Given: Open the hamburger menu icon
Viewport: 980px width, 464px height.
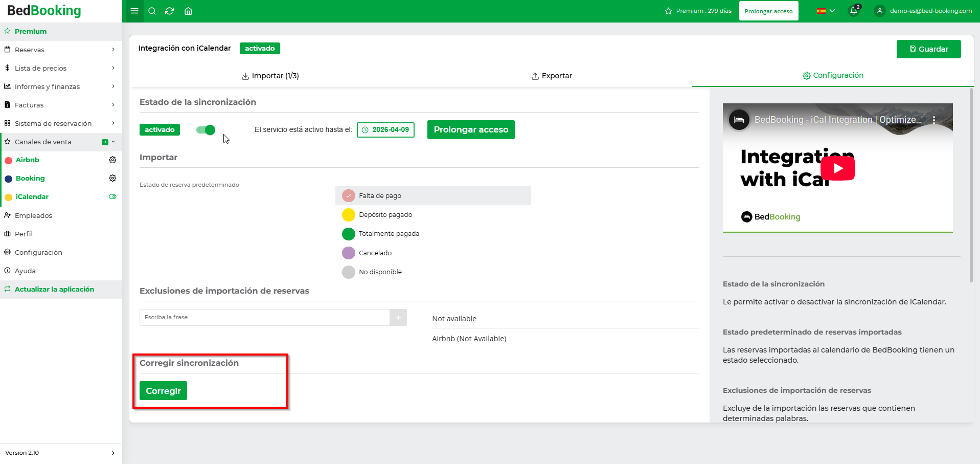Looking at the screenshot, I should (134, 11).
